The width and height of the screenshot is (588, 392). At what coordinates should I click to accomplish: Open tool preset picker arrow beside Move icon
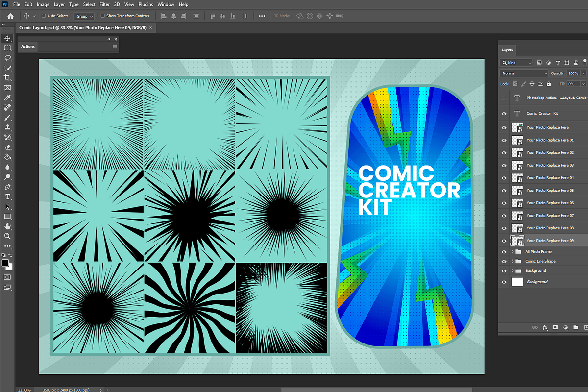[34, 16]
